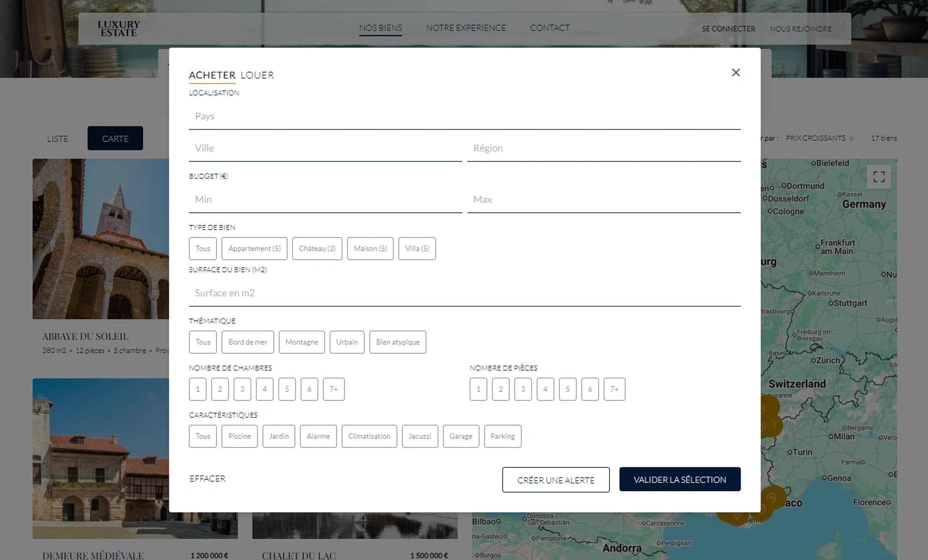Click VALIDER LA SÉLECTION button
This screenshot has width=928, height=560.
click(680, 479)
